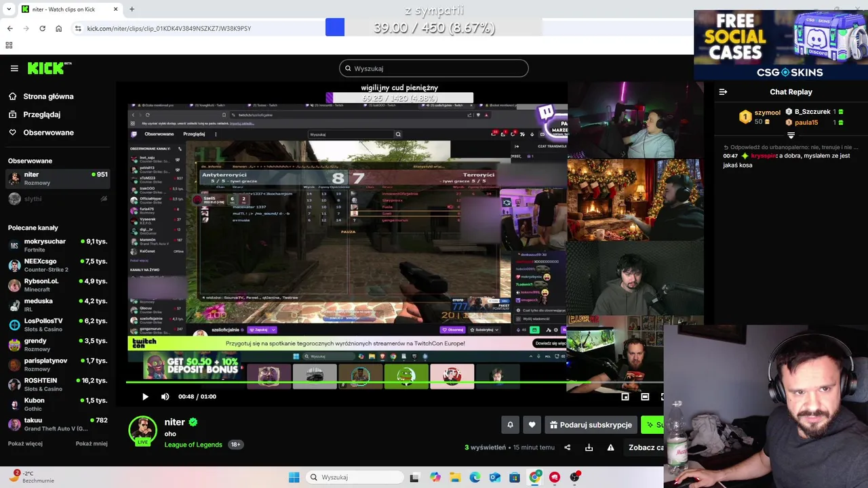Close the niter Kick clips tab
Viewport: 868px width, 488px height.
click(x=115, y=9)
